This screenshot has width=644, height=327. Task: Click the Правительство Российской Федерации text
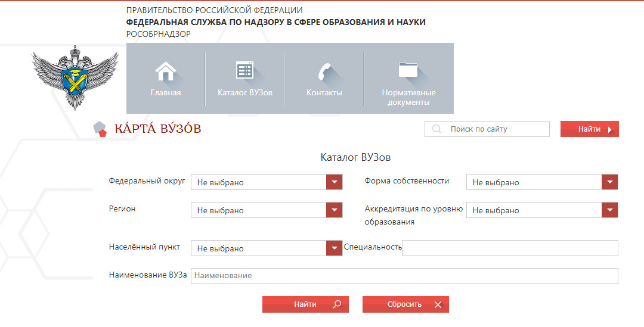215,10
